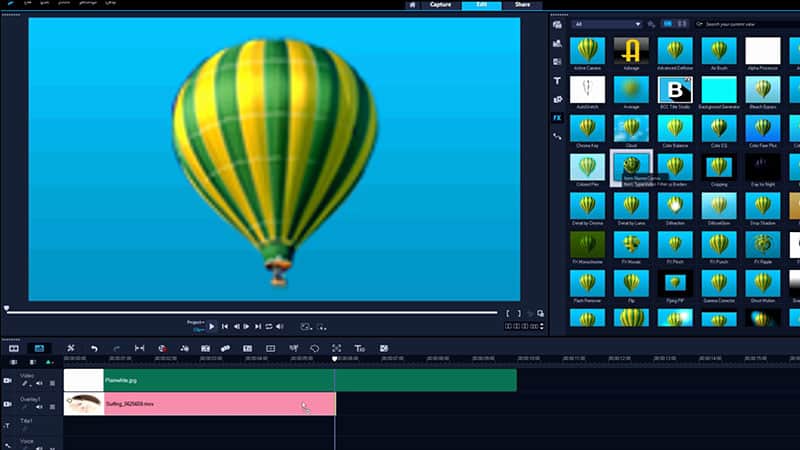Viewport: 800px width, 450px height.
Task: Open the show all tracks green arrow dropdown
Action: click(48, 362)
